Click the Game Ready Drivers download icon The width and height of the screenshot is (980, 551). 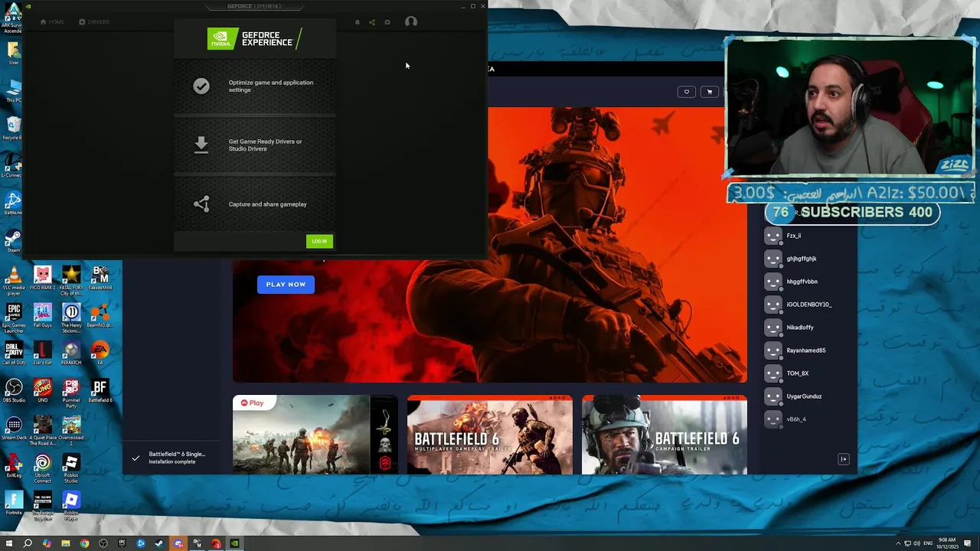click(201, 145)
